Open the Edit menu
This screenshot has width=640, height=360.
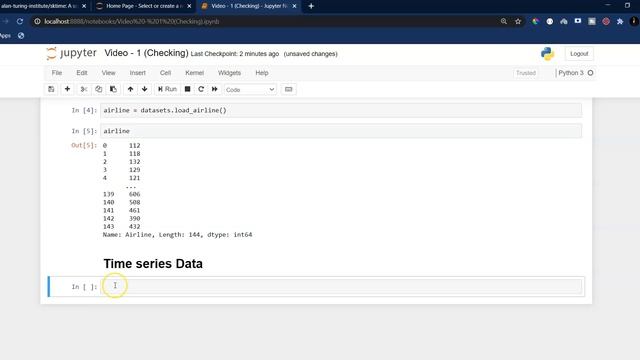pos(82,73)
